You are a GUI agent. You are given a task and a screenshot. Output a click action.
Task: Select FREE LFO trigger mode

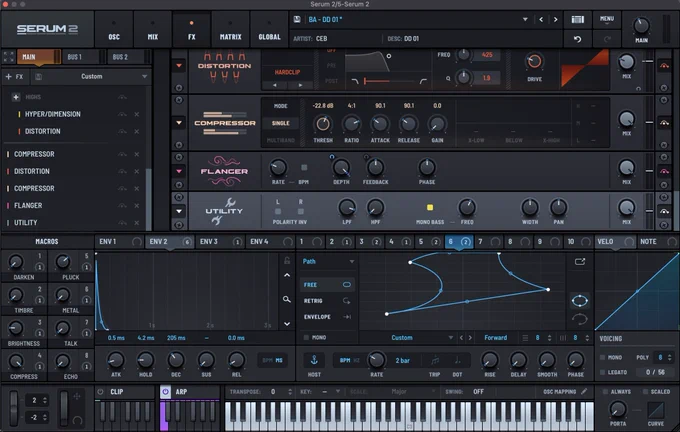[327, 285]
